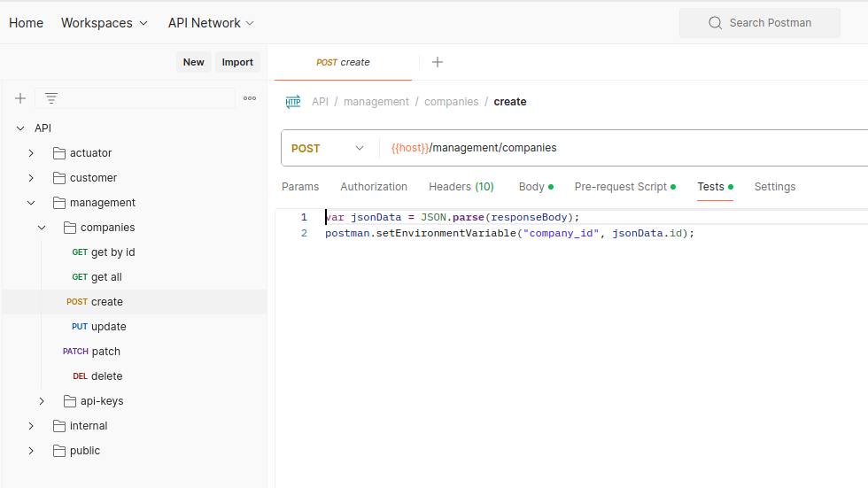Click the New button
Viewport: 868px width, 488px height.
pos(194,62)
